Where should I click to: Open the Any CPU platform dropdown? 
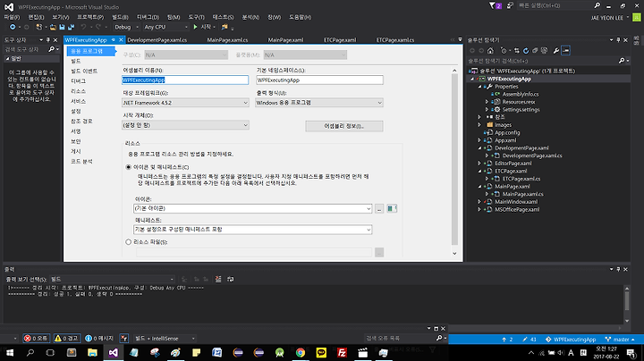point(165,27)
